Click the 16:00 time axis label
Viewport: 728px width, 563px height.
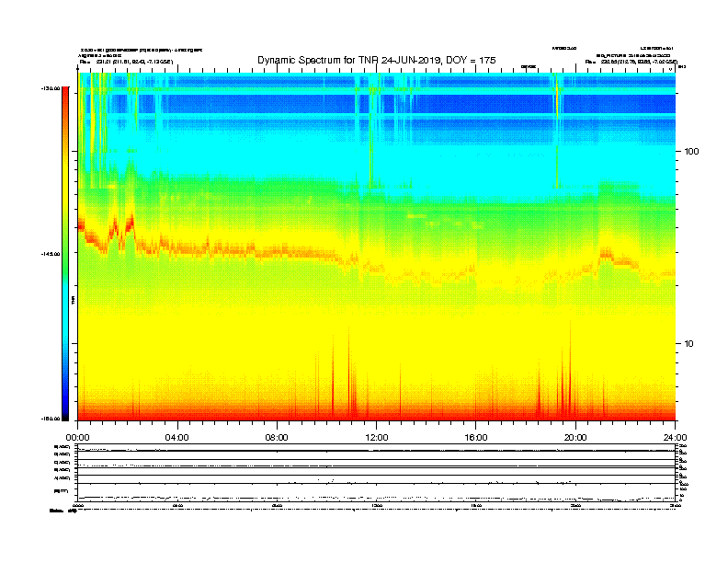point(476,438)
